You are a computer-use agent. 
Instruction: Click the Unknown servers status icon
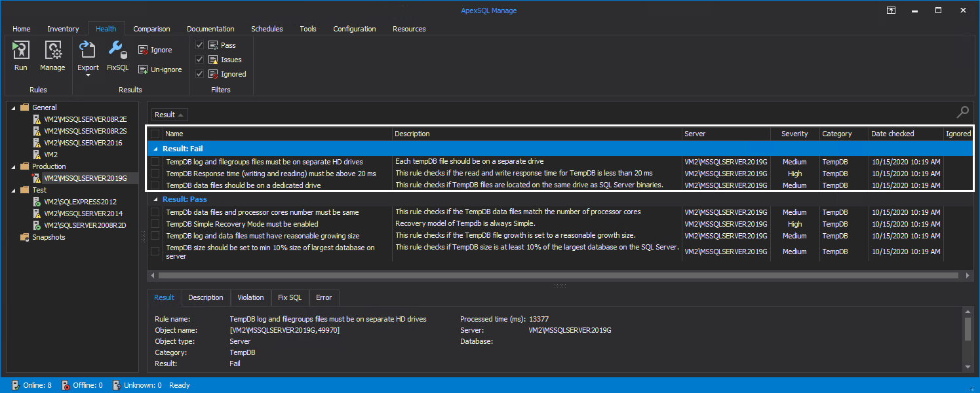[117, 385]
